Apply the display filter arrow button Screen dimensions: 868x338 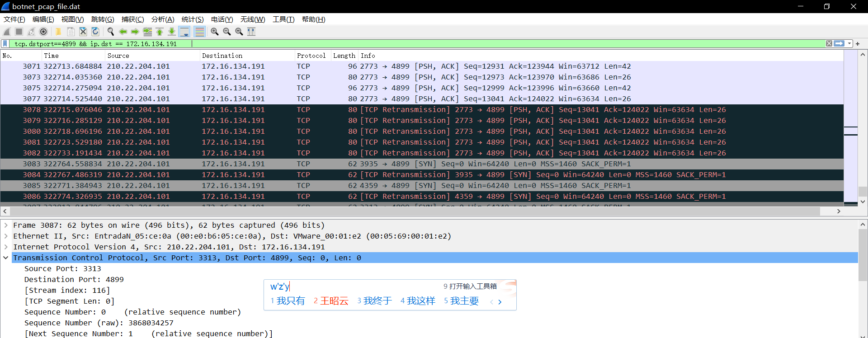(x=839, y=44)
